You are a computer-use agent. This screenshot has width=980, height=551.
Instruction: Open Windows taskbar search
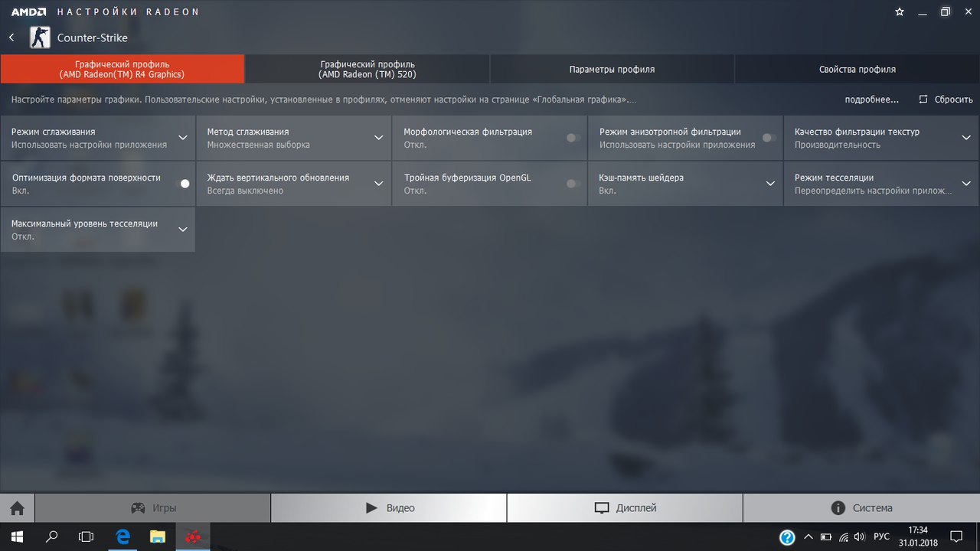52,536
